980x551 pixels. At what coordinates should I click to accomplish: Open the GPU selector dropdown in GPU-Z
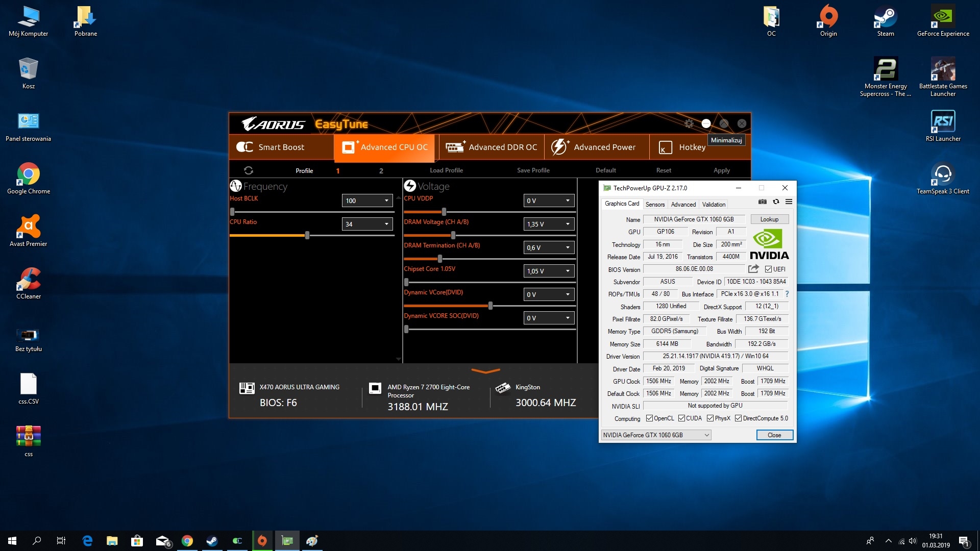(x=656, y=435)
